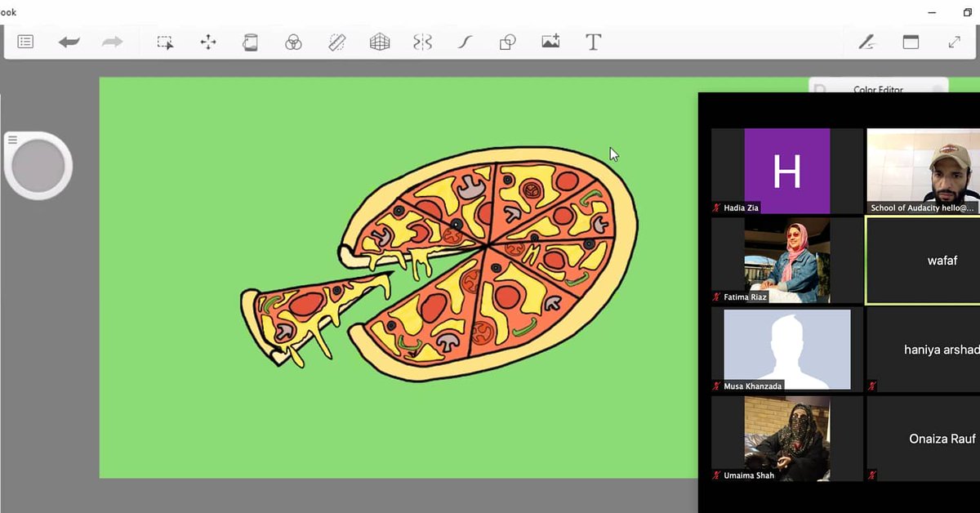Select Fatima Riaz's video tile
Viewport: 980px width, 513px height.
pyautogui.click(x=787, y=261)
